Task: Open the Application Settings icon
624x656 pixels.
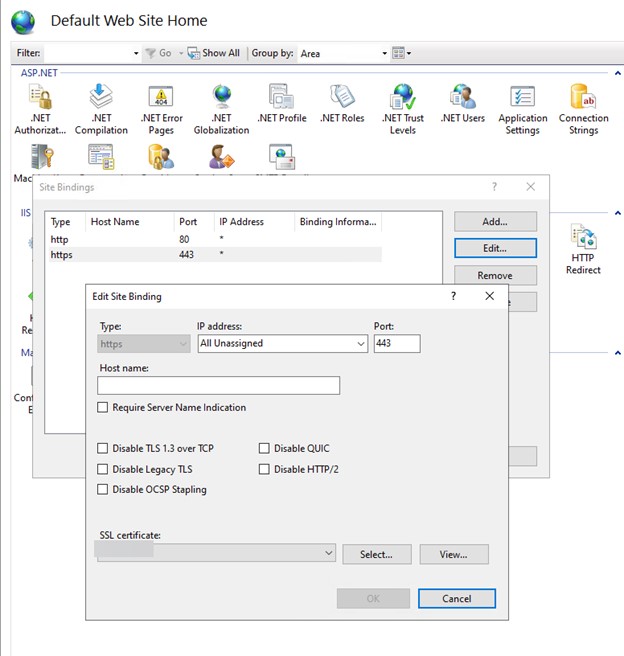Action: (523, 97)
